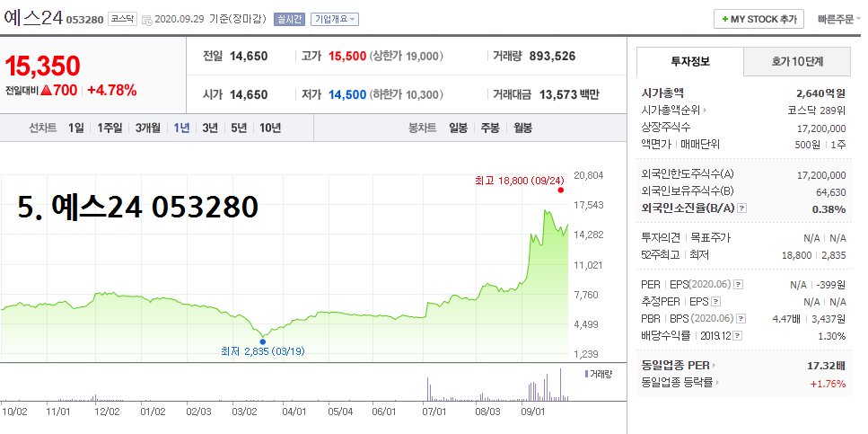
Task: Select the 5년 line chart range
Action: click(239, 128)
